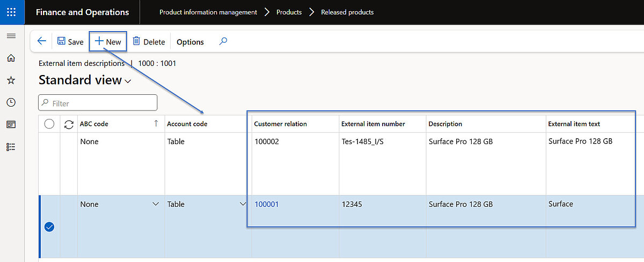Image resolution: width=644 pixels, height=262 pixels.
Task: Open Recent clock icon in sidebar
Action: click(x=11, y=102)
